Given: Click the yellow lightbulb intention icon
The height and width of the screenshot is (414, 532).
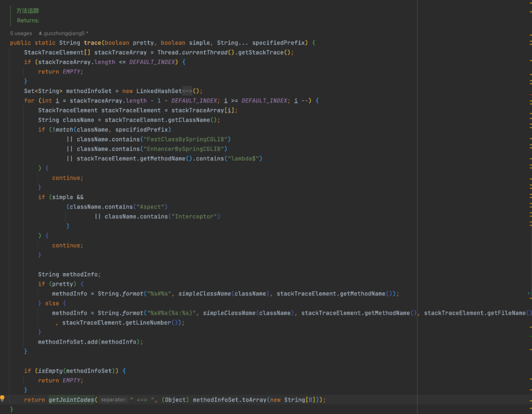Looking at the screenshot, I should [x=2, y=398].
